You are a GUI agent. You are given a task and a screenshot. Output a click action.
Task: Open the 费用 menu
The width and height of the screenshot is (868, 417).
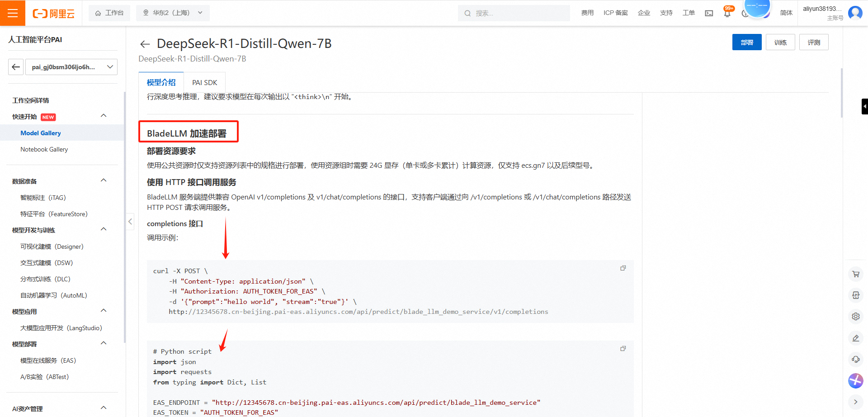click(x=587, y=13)
